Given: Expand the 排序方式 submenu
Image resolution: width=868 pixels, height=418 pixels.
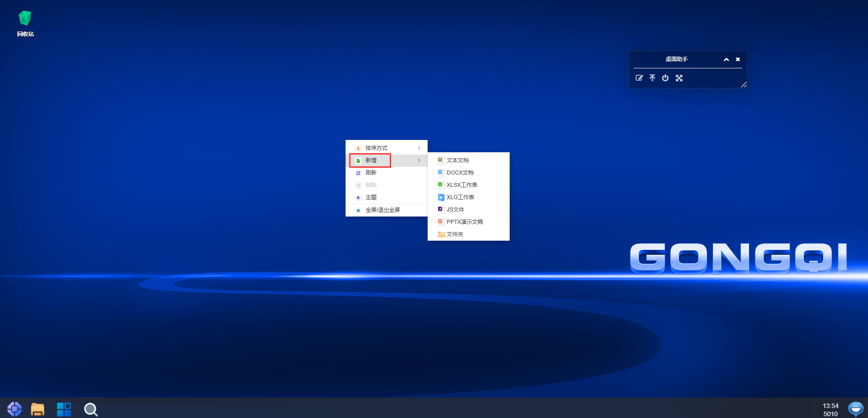Looking at the screenshot, I should [x=387, y=148].
